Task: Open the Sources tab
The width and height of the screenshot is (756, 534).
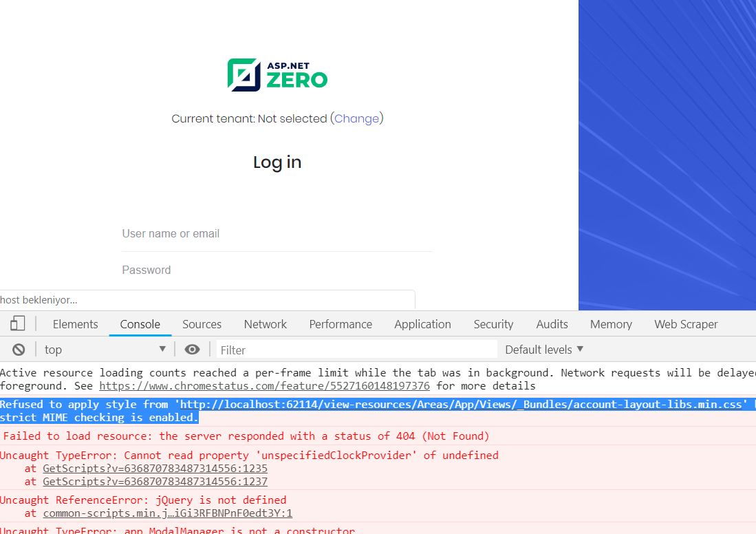Action: [202, 324]
